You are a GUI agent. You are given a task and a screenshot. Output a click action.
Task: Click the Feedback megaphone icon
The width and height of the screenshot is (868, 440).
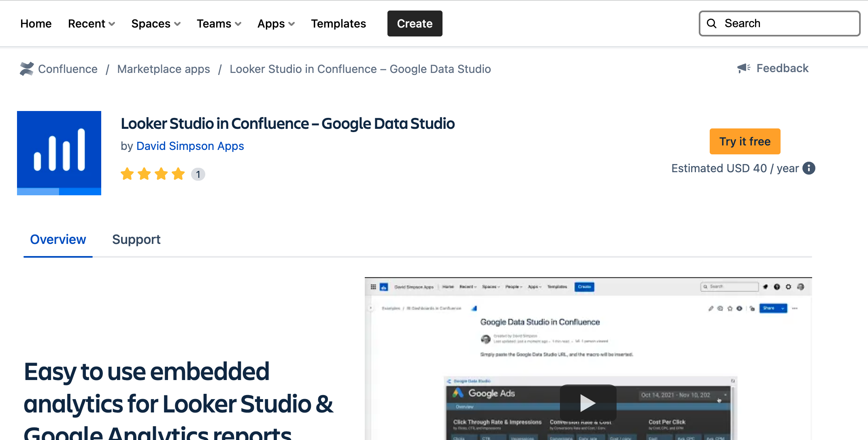point(744,68)
